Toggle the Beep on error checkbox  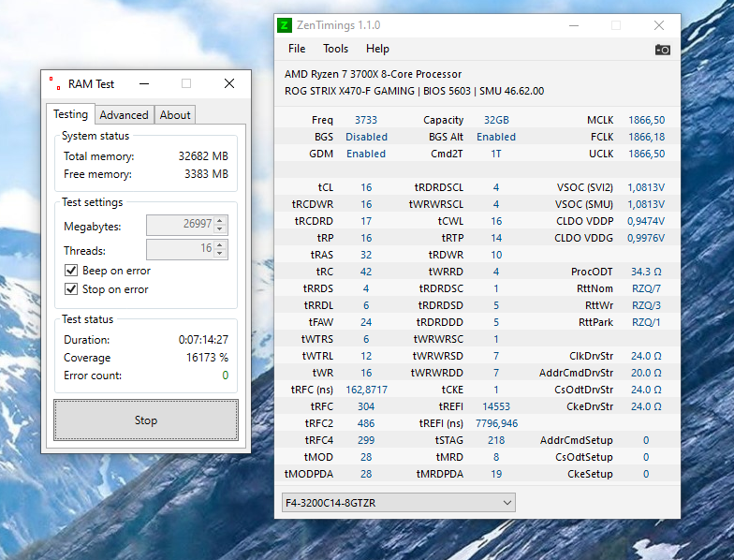(x=71, y=270)
